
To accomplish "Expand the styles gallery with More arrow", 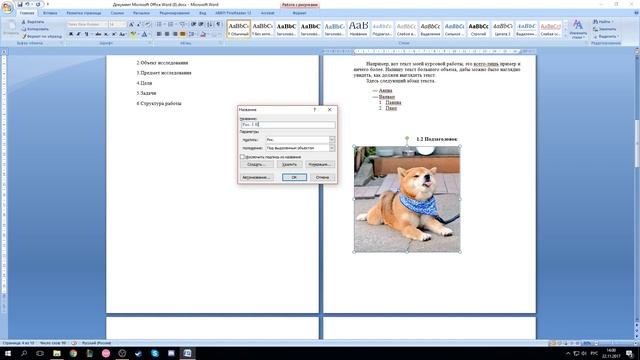I will (x=566, y=36).
